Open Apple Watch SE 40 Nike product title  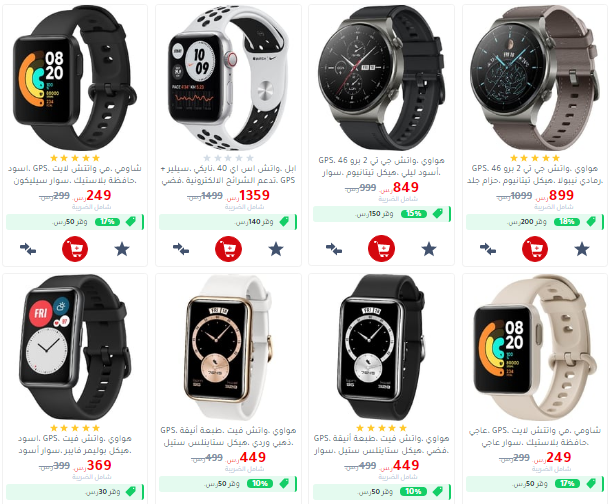[x=228, y=174]
